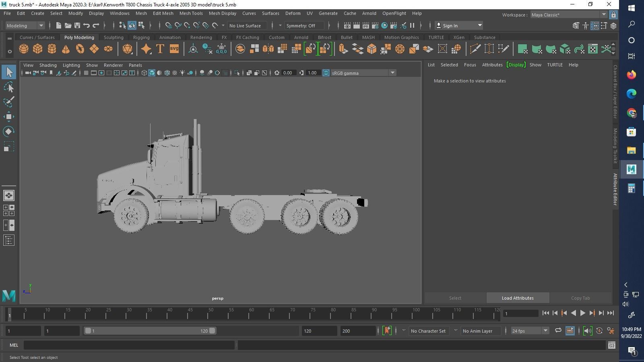Image resolution: width=644 pixels, height=362 pixels.
Task: Click the Copy Tab button
Action: click(x=580, y=298)
